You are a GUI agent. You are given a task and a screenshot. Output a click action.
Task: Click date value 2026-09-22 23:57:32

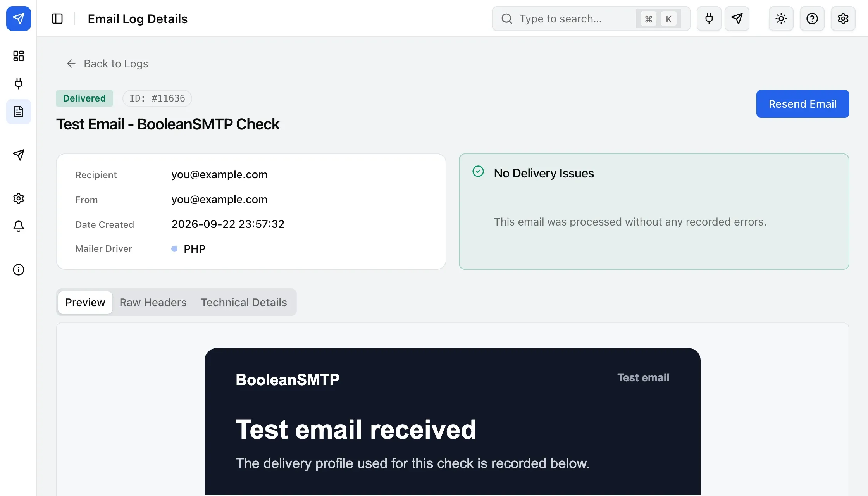tap(228, 224)
